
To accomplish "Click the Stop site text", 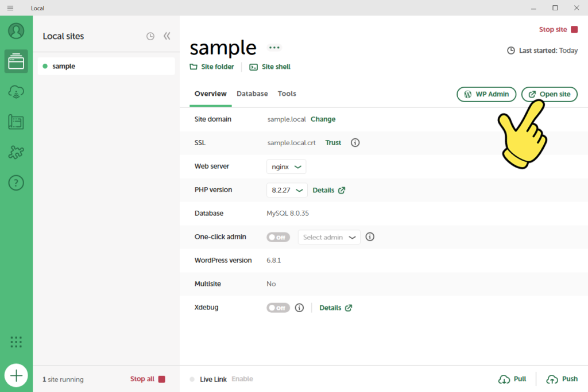I will [x=553, y=29].
